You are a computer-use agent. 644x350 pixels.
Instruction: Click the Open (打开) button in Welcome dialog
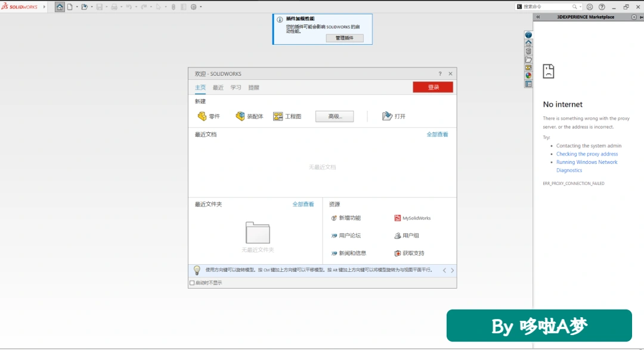click(x=394, y=116)
